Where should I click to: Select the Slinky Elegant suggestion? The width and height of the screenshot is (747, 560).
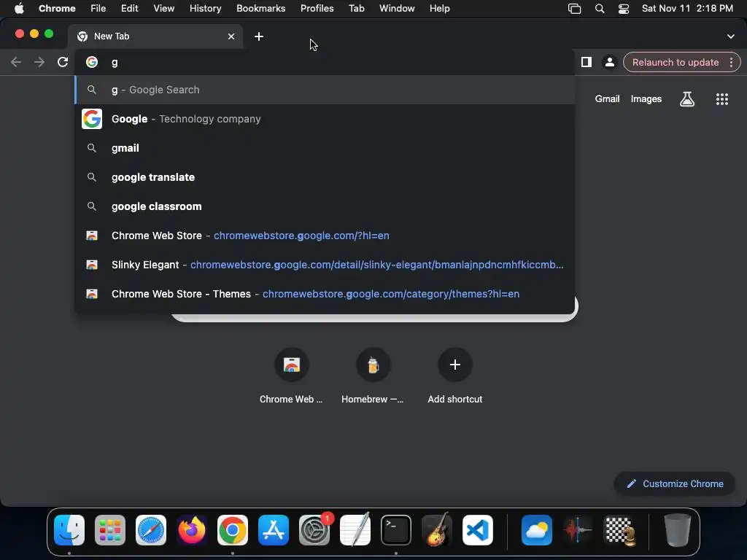click(x=325, y=265)
